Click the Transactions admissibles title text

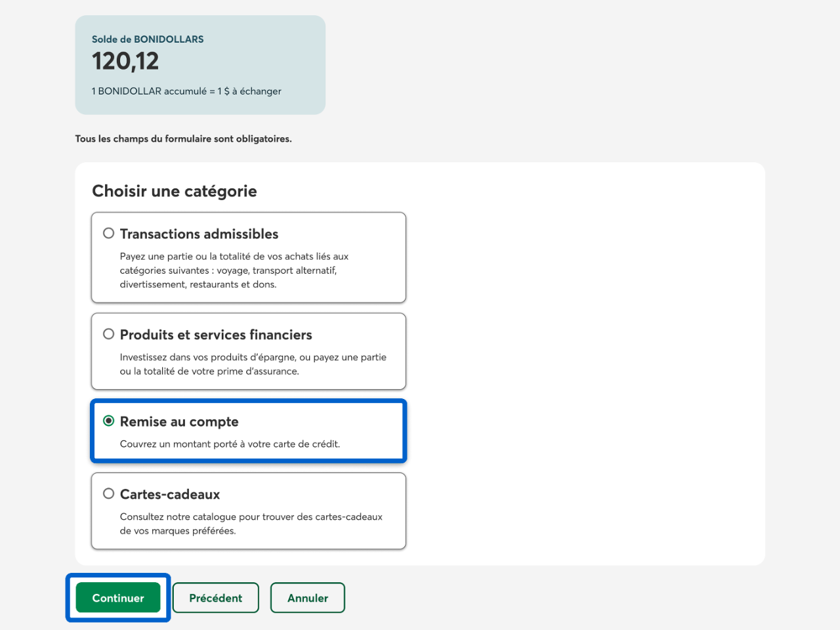[199, 234]
